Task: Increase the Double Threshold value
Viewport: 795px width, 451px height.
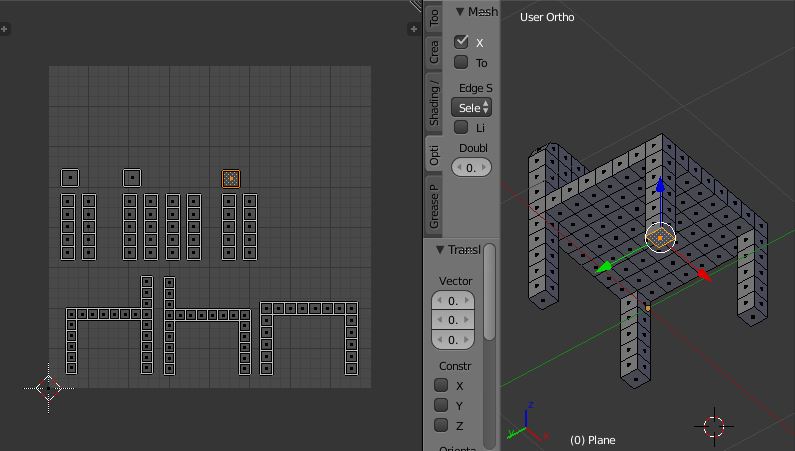Action: point(484,167)
